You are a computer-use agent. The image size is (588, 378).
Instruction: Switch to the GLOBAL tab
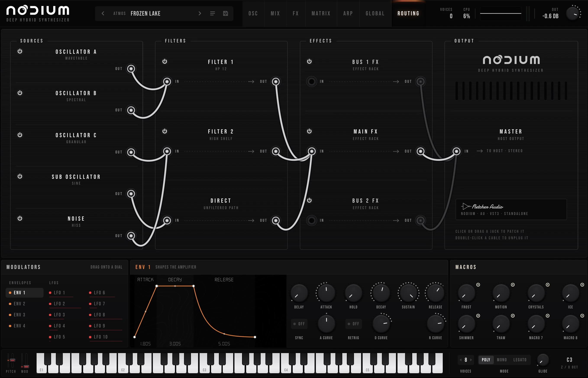pos(375,13)
